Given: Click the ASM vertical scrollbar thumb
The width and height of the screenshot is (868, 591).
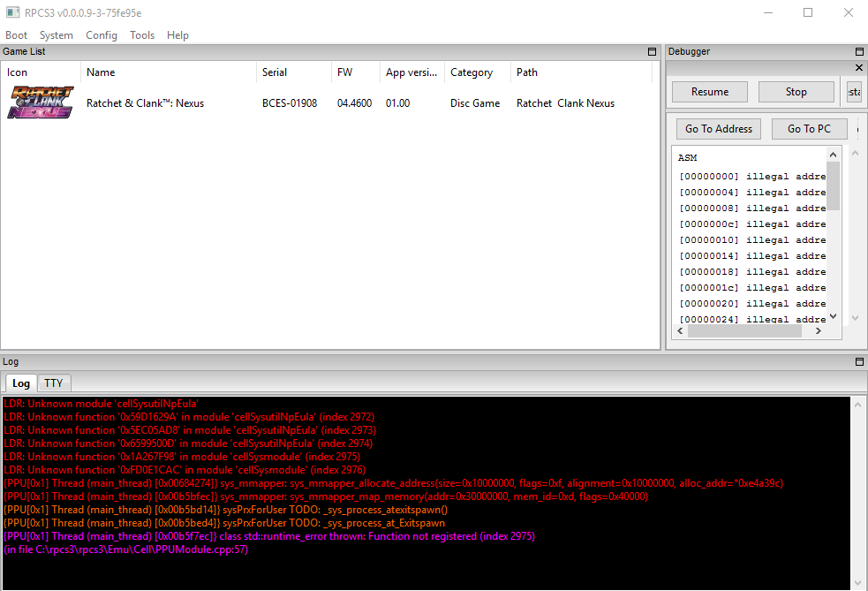Looking at the screenshot, I should click(833, 186).
